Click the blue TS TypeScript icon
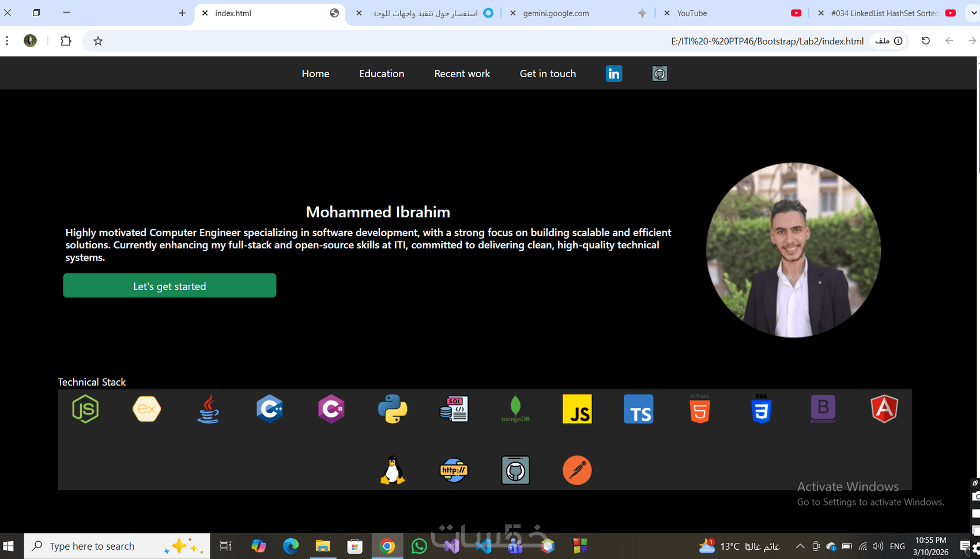 pos(639,409)
